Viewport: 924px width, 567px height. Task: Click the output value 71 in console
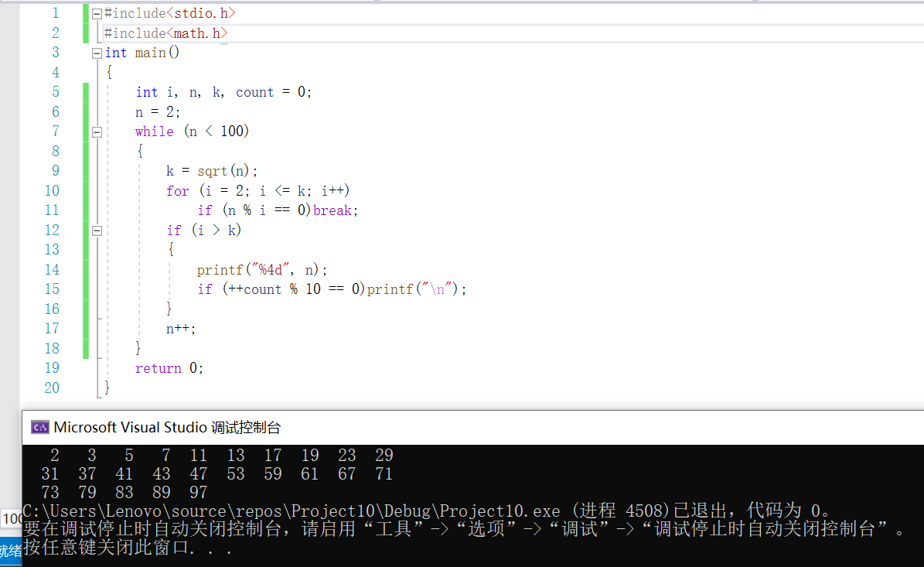pos(384,474)
